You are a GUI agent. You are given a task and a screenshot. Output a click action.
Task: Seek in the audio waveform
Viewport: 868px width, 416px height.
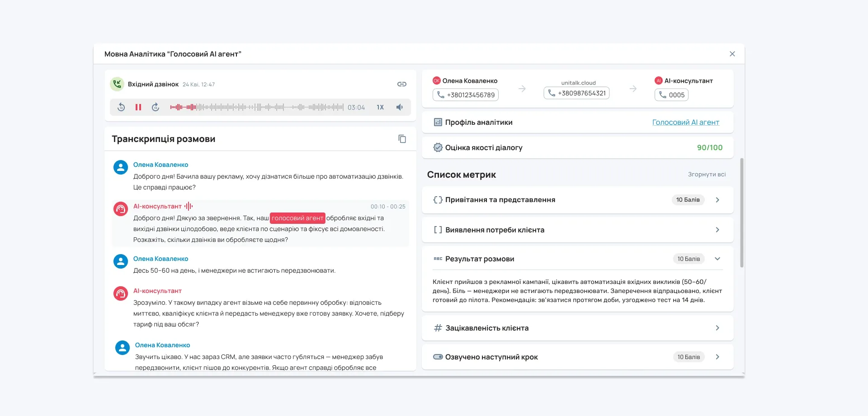257,107
